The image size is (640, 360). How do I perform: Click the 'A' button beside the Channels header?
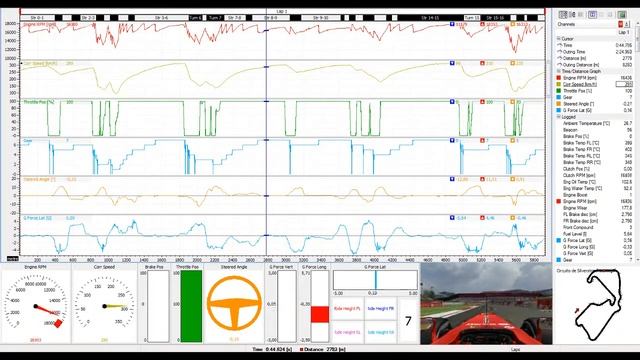627,24
